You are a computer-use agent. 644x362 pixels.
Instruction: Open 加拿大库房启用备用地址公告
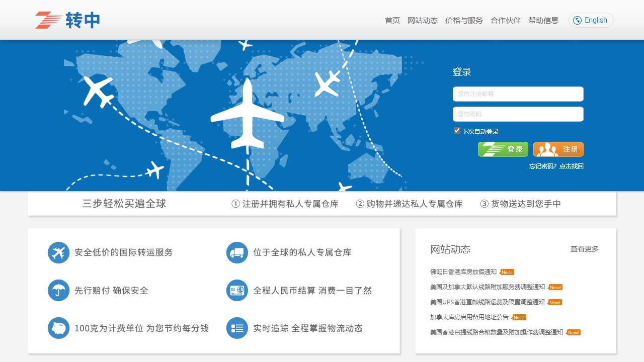(469, 317)
